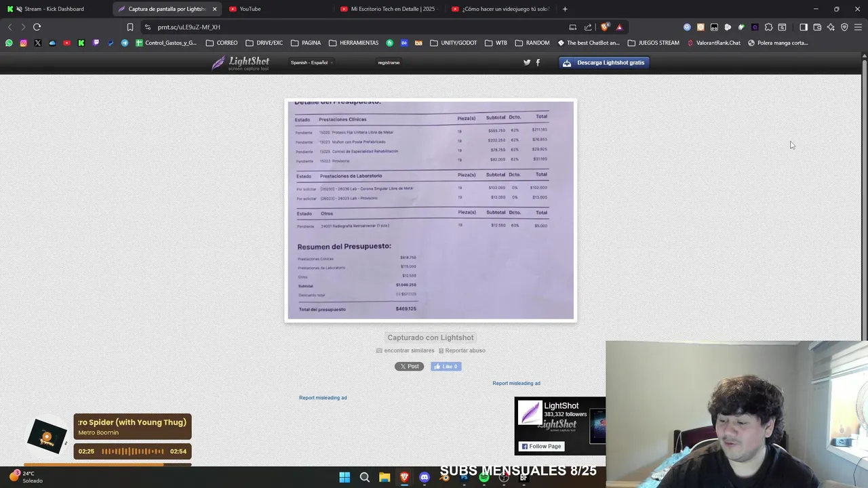The height and width of the screenshot is (488, 868).
Task: Close the Captura de pantalla Lightshot tab
Action: click(214, 9)
